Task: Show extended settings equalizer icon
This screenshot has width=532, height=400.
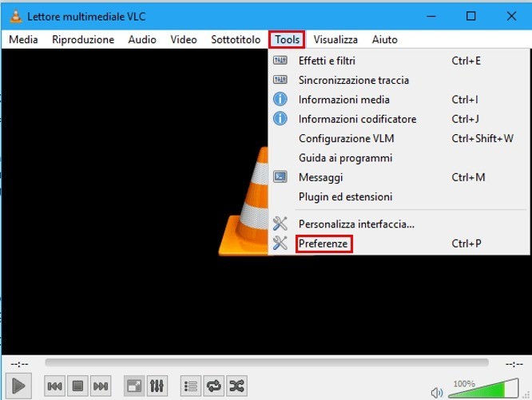Action: [x=157, y=386]
